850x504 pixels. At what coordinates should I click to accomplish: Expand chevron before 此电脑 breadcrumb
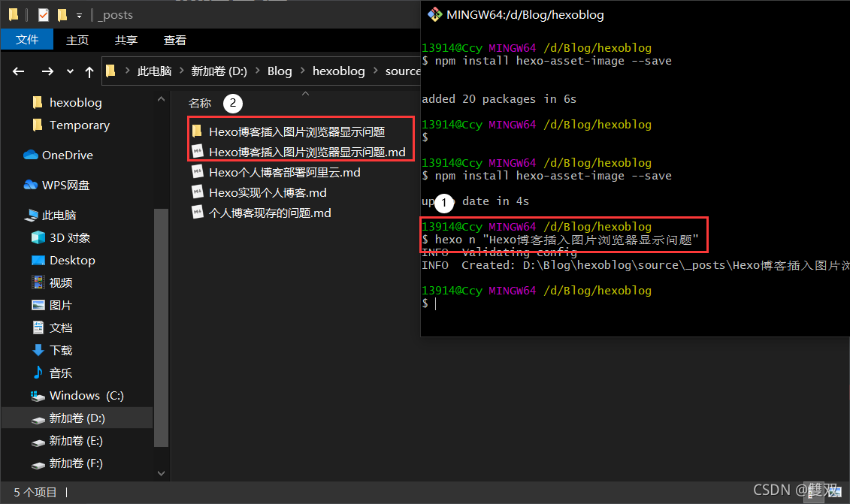(x=128, y=71)
